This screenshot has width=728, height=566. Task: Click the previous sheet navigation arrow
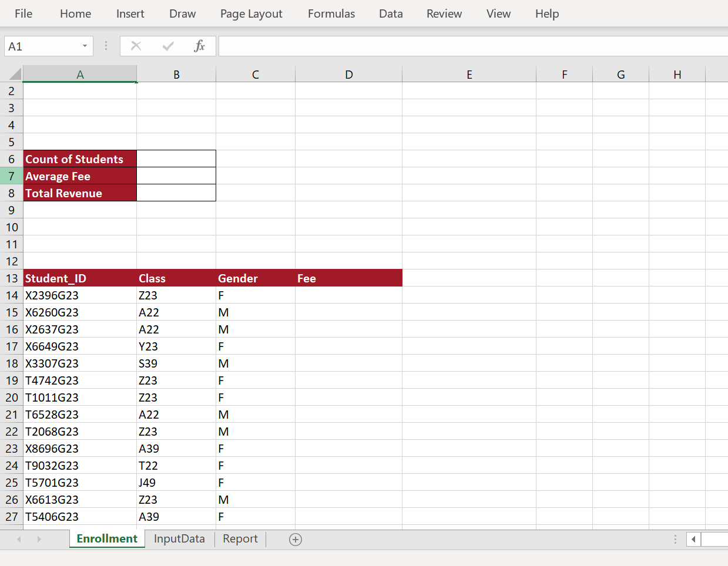coord(19,539)
